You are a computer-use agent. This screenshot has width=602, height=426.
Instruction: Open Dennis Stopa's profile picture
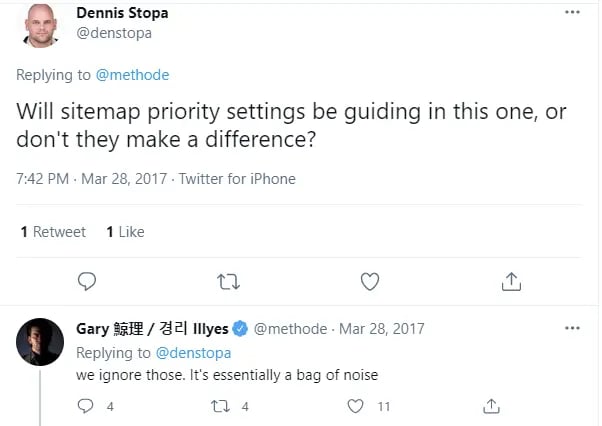coord(43,25)
